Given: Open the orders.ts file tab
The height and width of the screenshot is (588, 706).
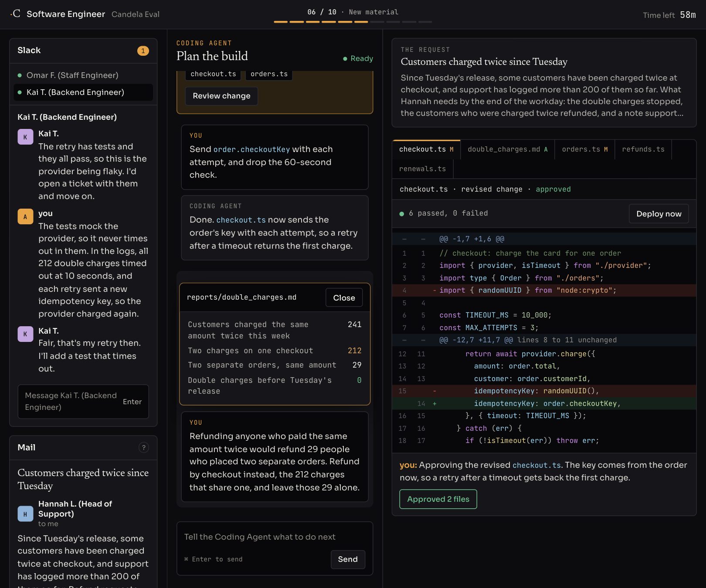Looking at the screenshot, I should point(584,149).
